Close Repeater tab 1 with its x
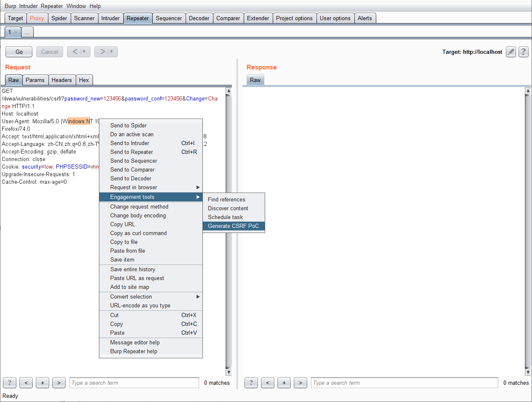 (16, 32)
